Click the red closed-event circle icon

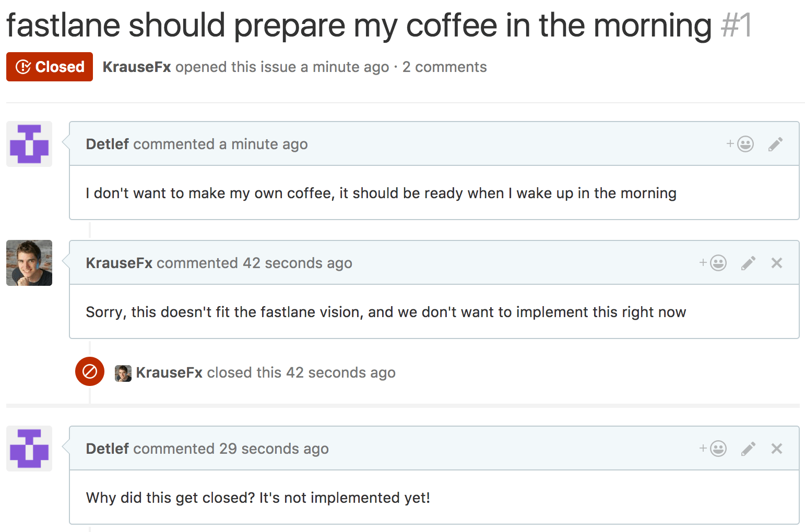[x=90, y=371]
